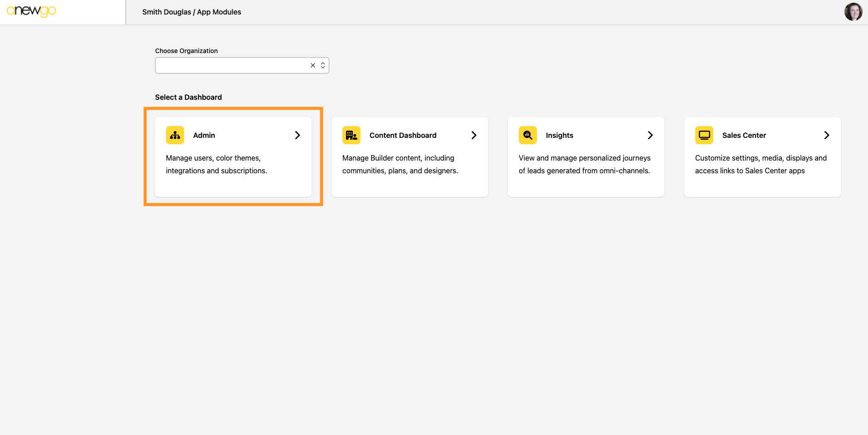Click the 'Select a Dashboard' heading
Viewport: 868px width, 435px height.
click(x=188, y=97)
